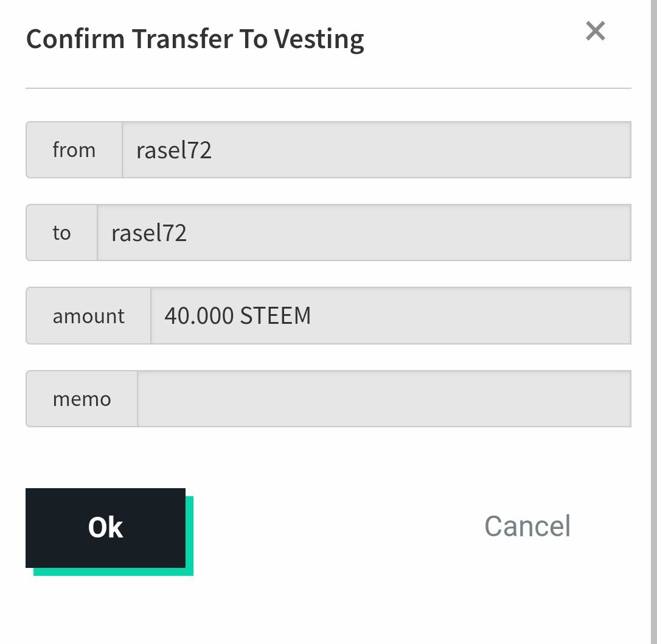Click the 'to' field label
This screenshot has width=657, height=644.
click(x=61, y=233)
